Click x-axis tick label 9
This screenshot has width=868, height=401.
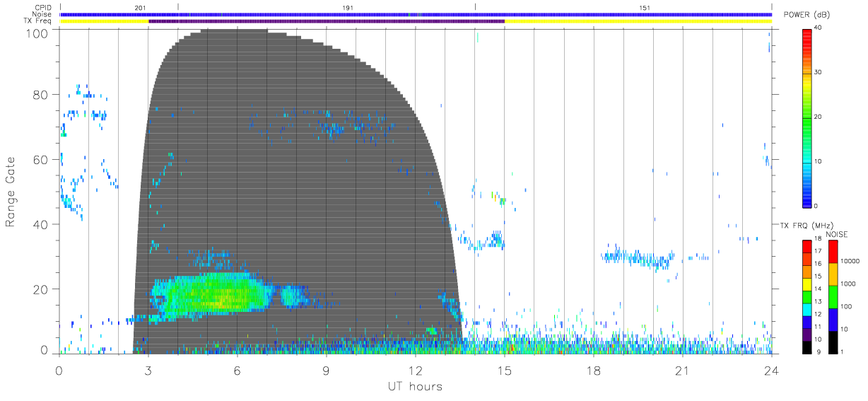pos(327,371)
